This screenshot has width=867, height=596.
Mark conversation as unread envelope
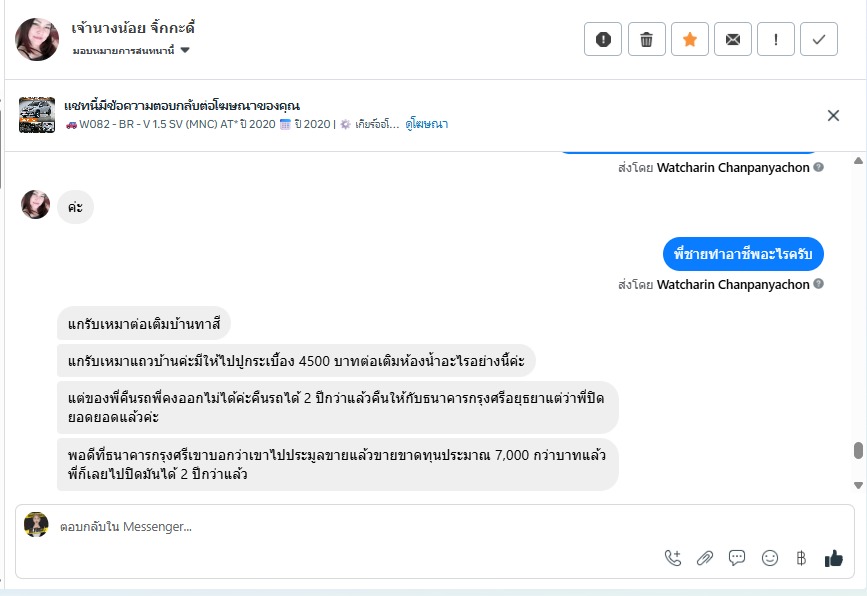coord(733,39)
